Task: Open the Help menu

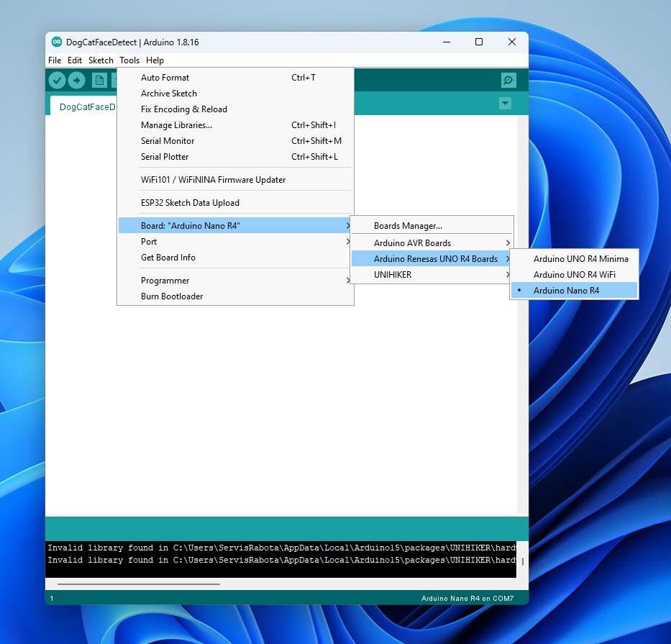Action: tap(155, 60)
